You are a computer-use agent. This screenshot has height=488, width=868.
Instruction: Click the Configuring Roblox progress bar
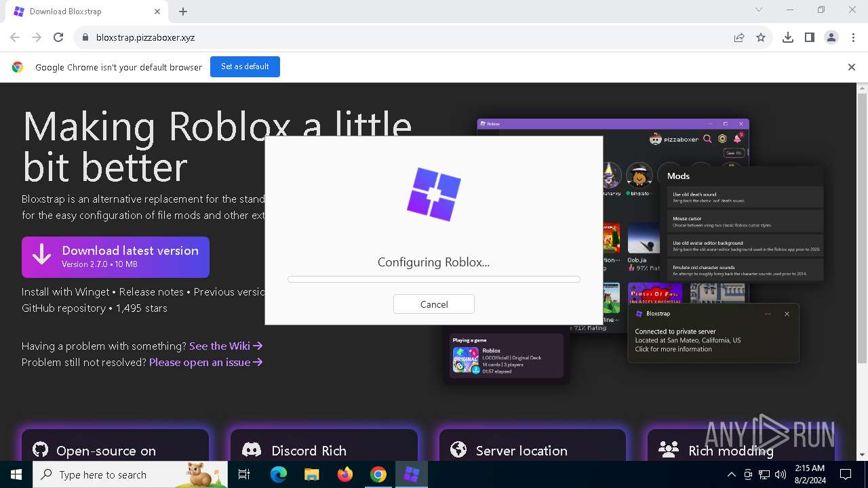click(x=434, y=279)
